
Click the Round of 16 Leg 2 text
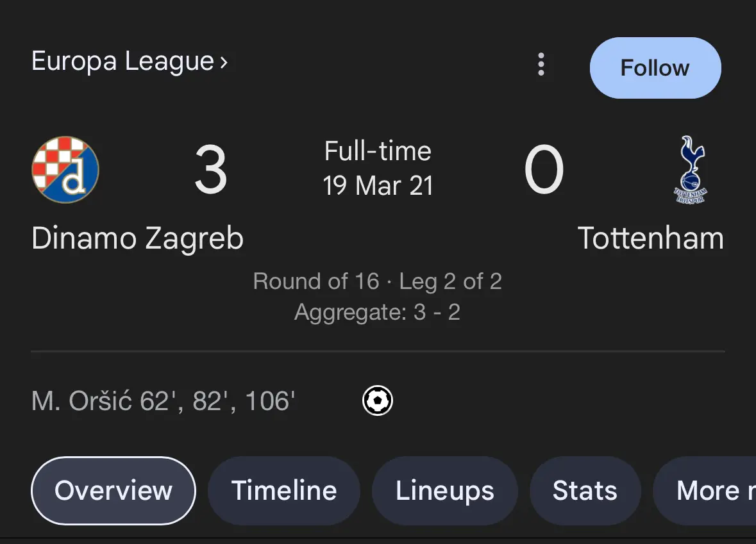[x=378, y=281]
